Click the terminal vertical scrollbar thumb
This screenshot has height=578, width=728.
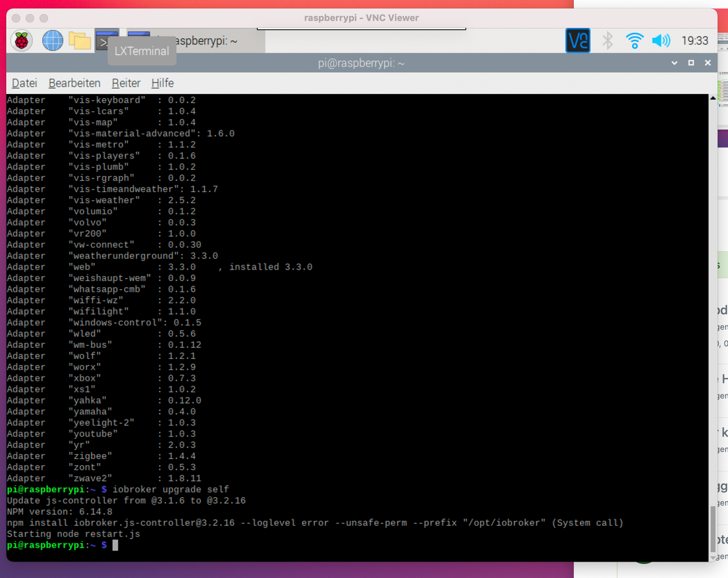point(712,530)
